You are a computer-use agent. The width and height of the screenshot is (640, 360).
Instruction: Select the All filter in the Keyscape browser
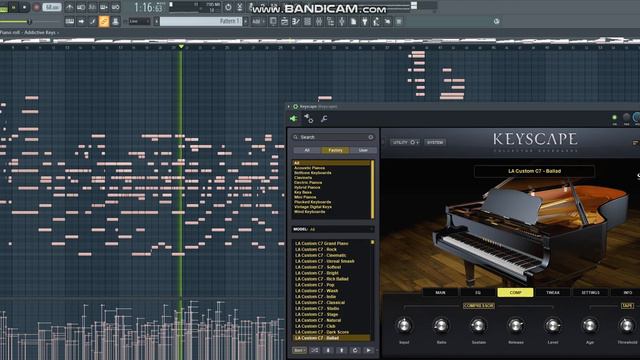coord(307,150)
